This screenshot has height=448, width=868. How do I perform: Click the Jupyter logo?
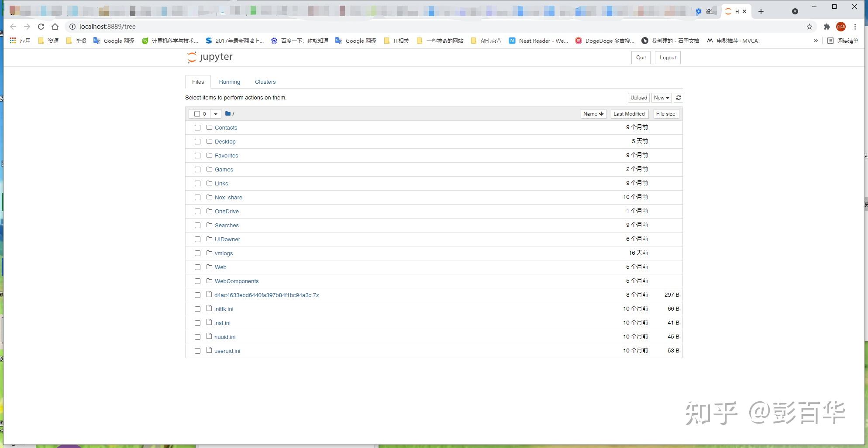(x=210, y=57)
